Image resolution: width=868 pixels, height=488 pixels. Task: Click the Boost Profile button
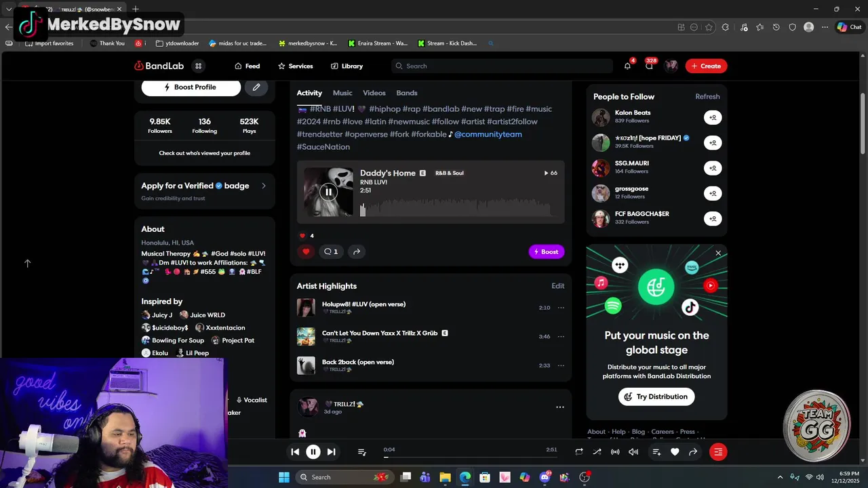point(191,87)
